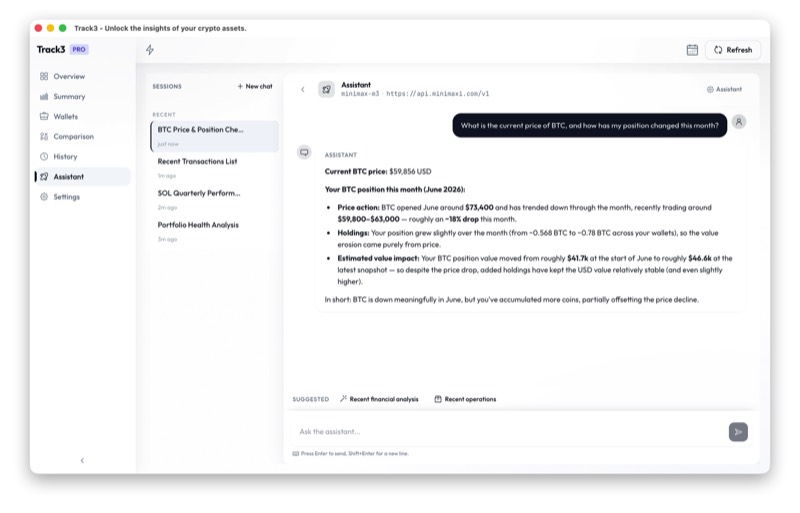This screenshot has width=800, height=513.
Task: Choose Recent financial analysis suggestion
Action: point(379,399)
